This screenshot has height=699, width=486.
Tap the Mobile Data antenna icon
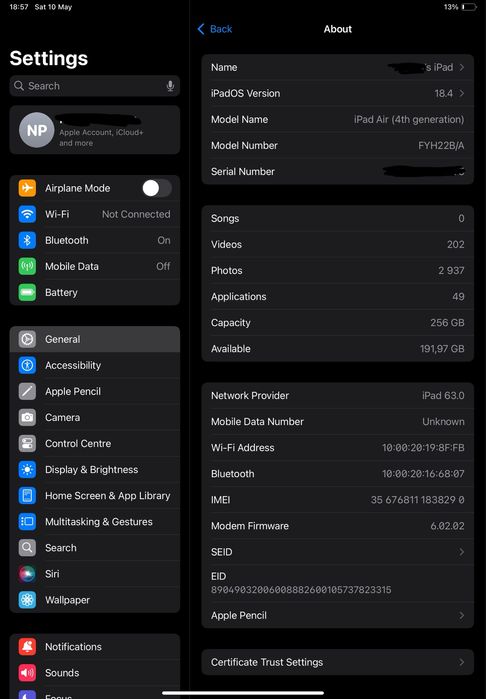(x=27, y=266)
